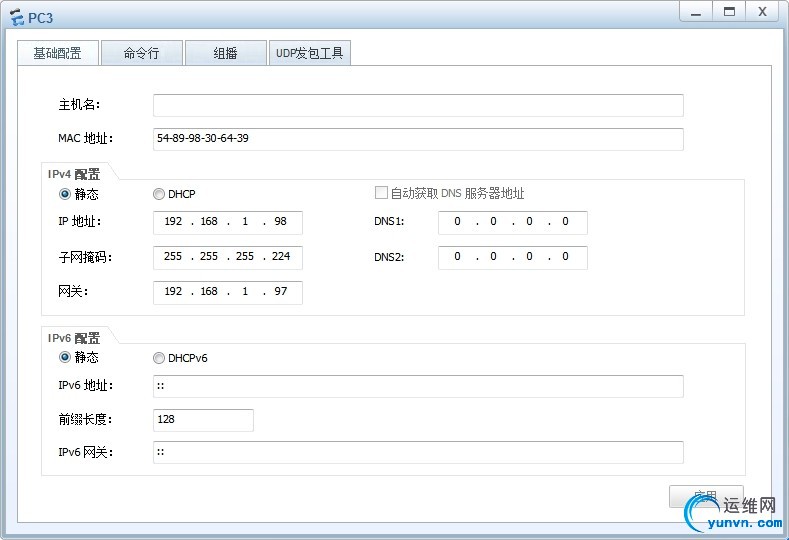Select the DHCP radio button
Viewport: 789px width, 540px height.
coord(159,194)
